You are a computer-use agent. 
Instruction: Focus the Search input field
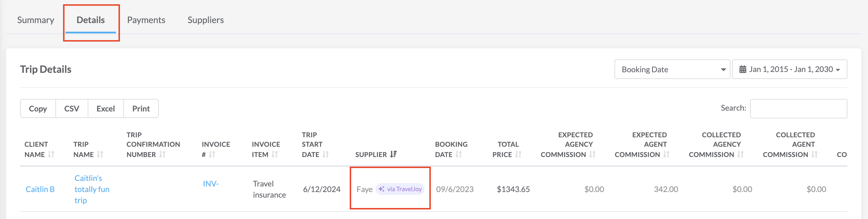798,109
